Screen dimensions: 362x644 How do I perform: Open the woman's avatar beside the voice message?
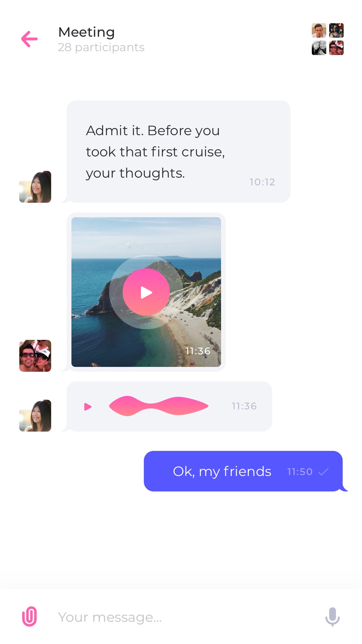point(35,415)
